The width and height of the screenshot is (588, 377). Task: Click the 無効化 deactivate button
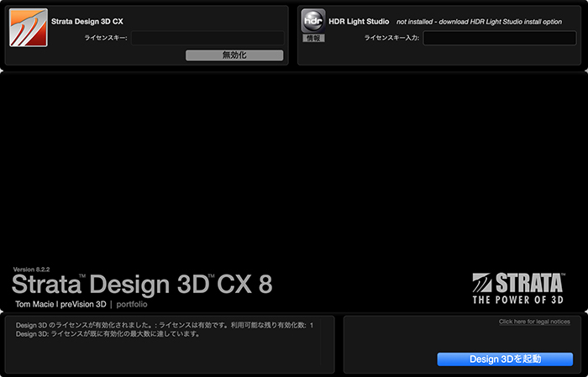234,55
